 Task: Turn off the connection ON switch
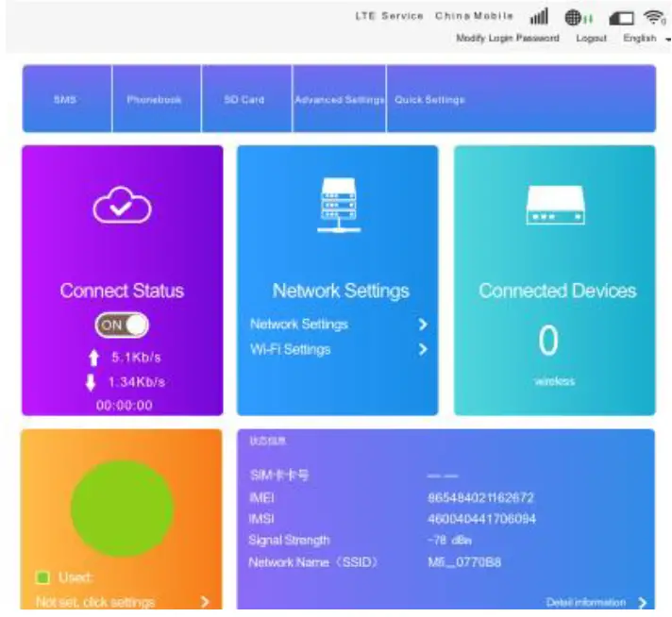122,325
